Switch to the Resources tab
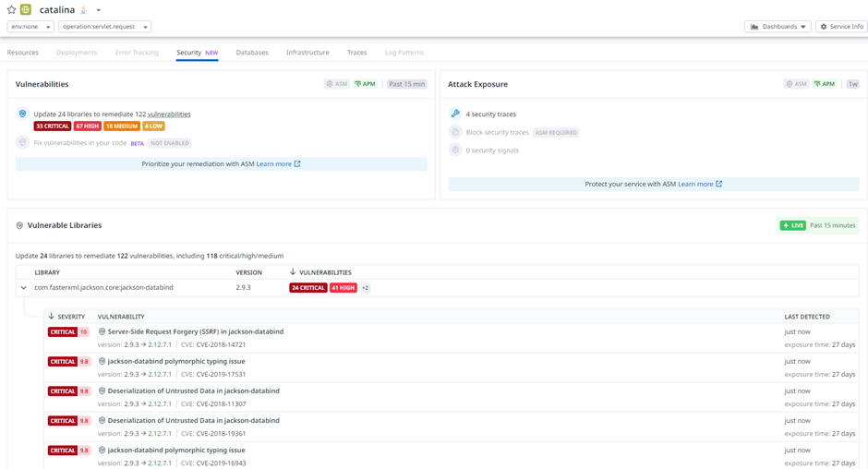The image size is (868, 469). point(23,53)
